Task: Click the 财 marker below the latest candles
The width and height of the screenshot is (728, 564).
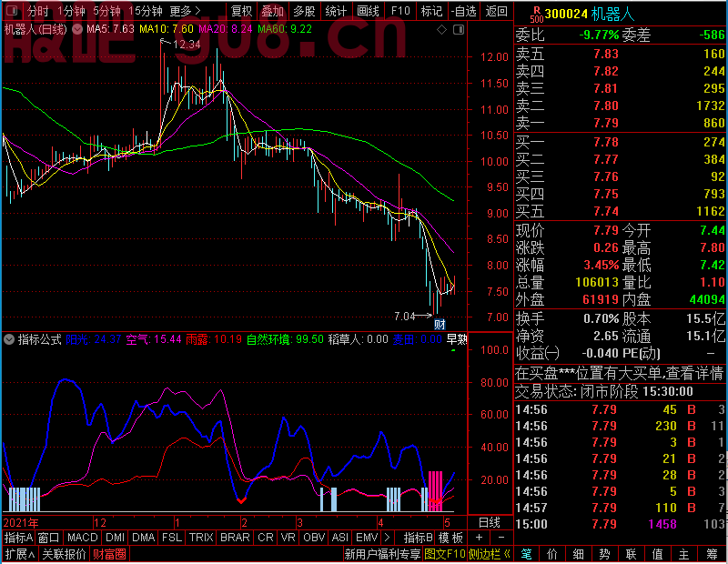Action: (x=440, y=324)
